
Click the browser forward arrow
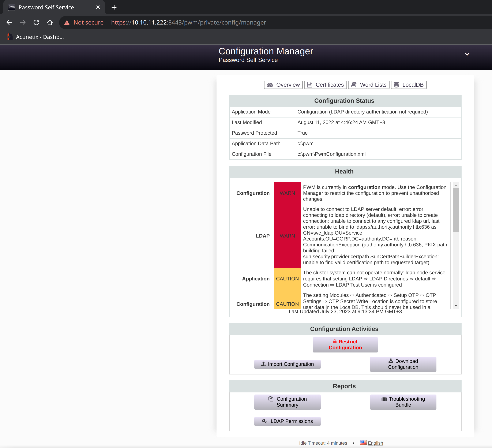(x=23, y=22)
